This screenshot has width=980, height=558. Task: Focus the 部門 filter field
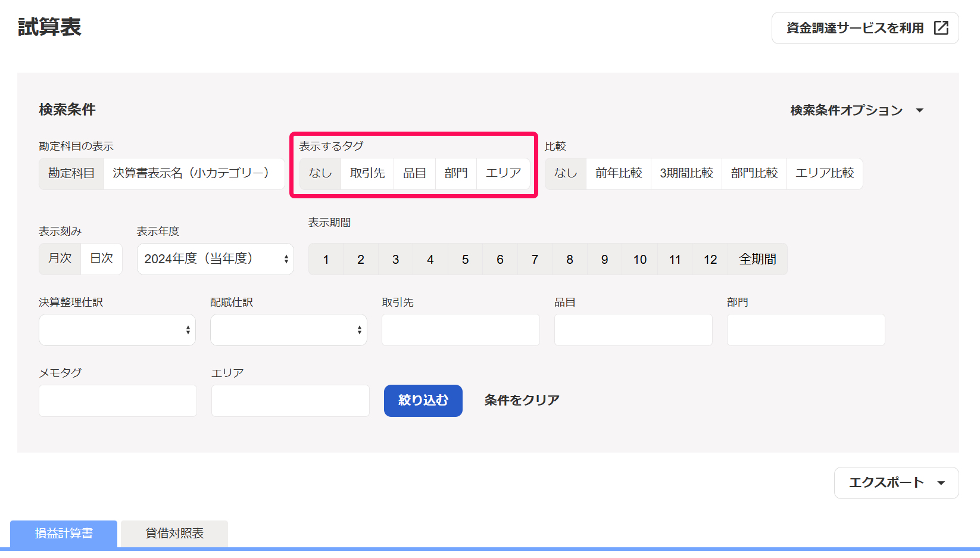(x=806, y=330)
